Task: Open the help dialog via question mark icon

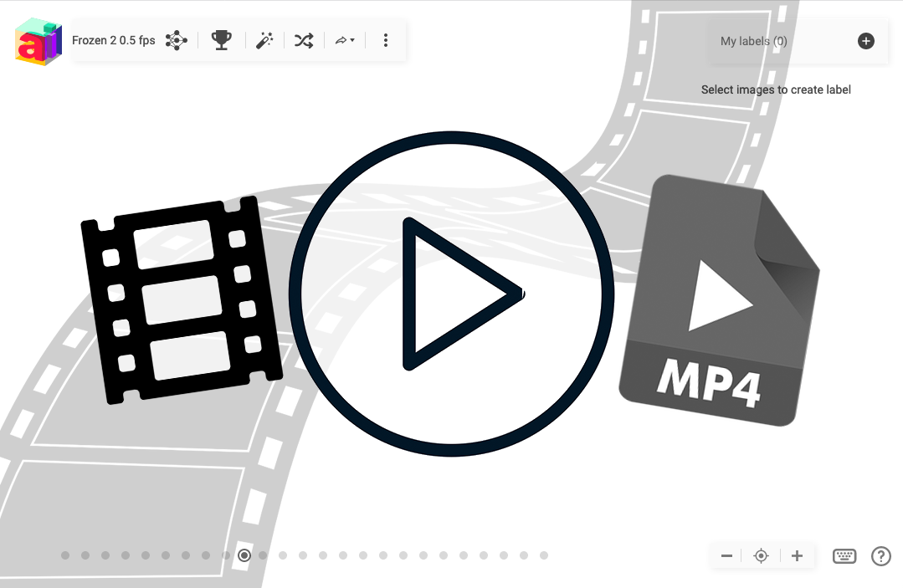Action: click(880, 555)
